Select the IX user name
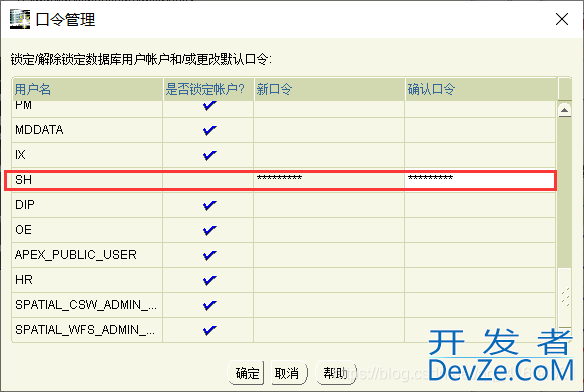The image size is (584, 392). [x=20, y=155]
